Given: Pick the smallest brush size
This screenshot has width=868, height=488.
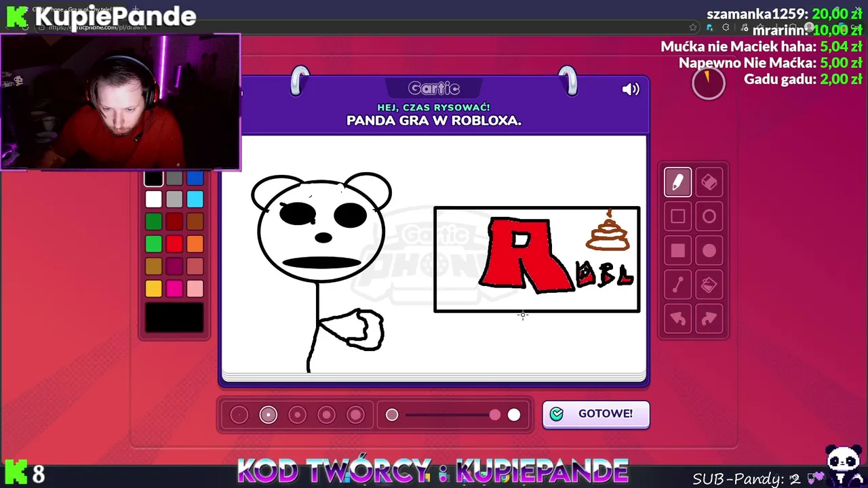Looking at the screenshot, I should (x=239, y=415).
